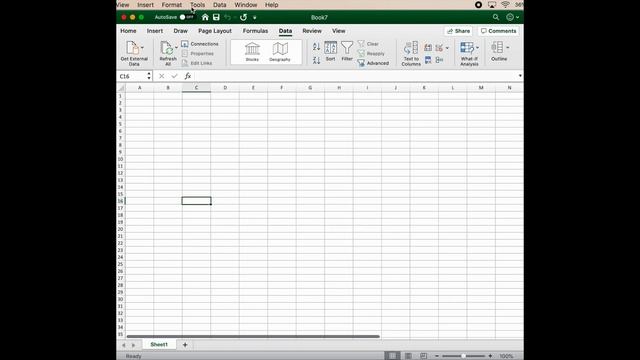Open the Draw ribbon tab

(x=180, y=31)
